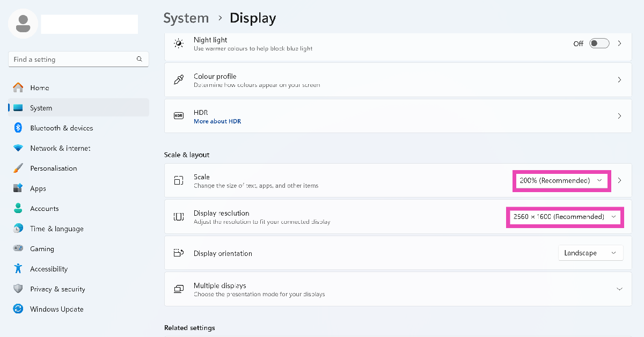Open the Display resolution dropdown
The image size is (644, 337).
pyautogui.click(x=565, y=217)
